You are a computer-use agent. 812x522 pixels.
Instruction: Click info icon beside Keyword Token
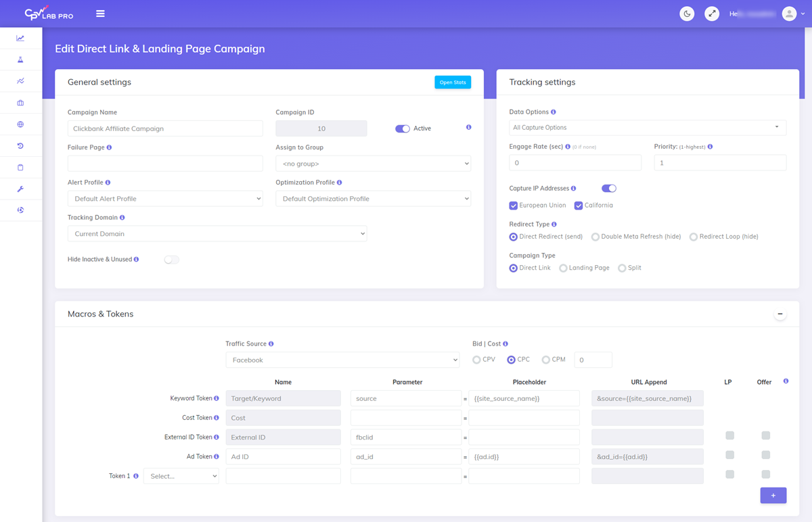point(216,399)
